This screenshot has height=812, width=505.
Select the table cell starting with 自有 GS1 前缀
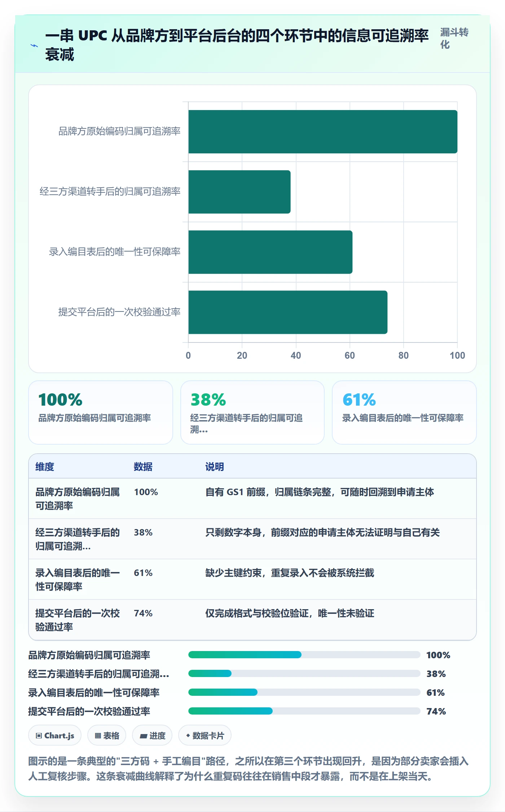tap(320, 492)
